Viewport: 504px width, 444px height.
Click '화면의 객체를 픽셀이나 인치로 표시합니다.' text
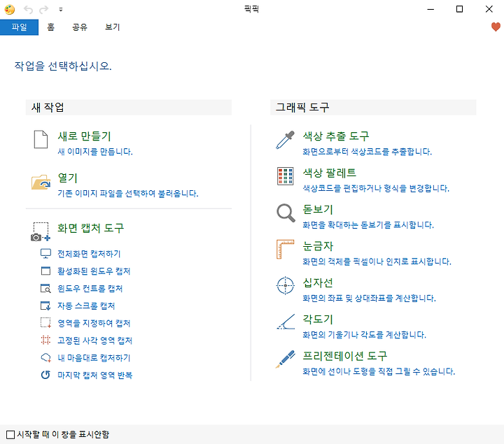pos(377,262)
